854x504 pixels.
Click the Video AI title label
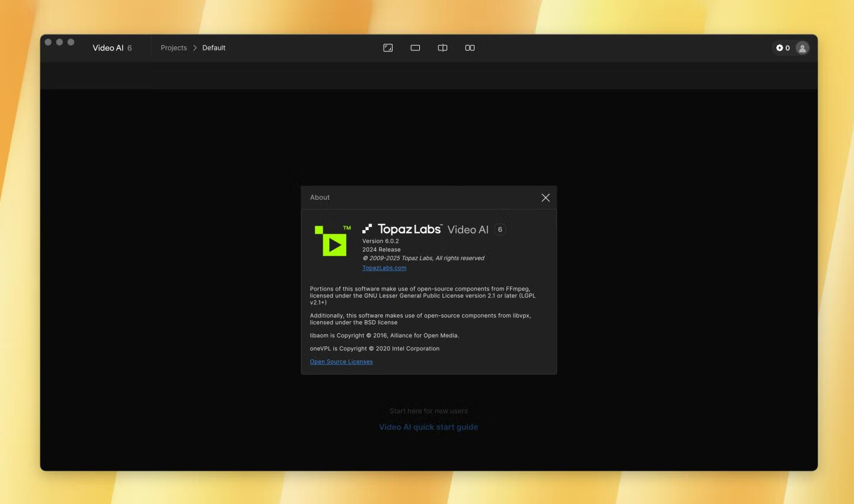[108, 48]
